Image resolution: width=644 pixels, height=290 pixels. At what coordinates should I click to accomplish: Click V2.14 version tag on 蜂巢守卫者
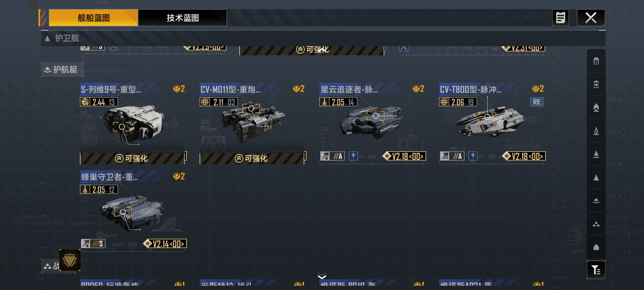point(165,244)
